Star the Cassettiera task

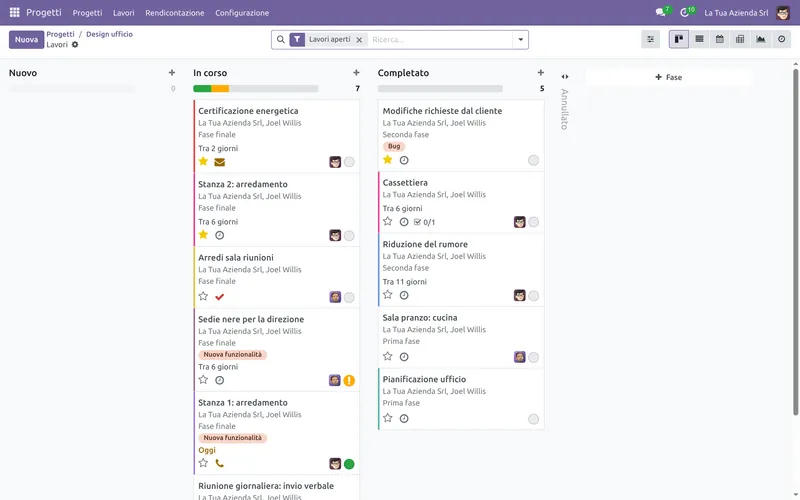coord(388,221)
